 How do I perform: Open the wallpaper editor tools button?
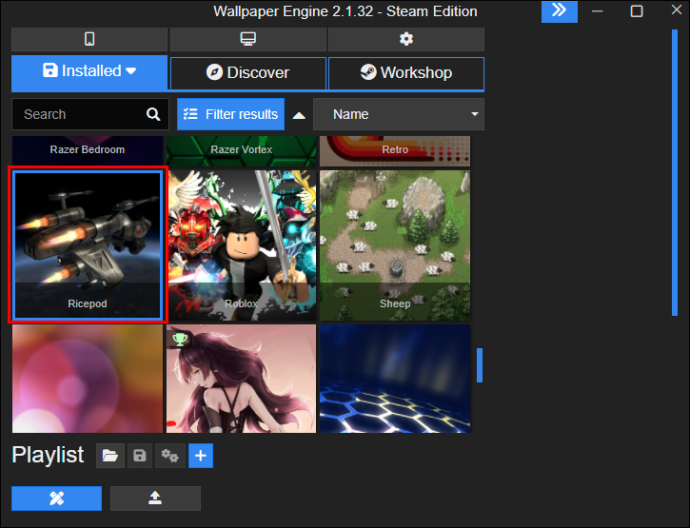tap(56, 498)
